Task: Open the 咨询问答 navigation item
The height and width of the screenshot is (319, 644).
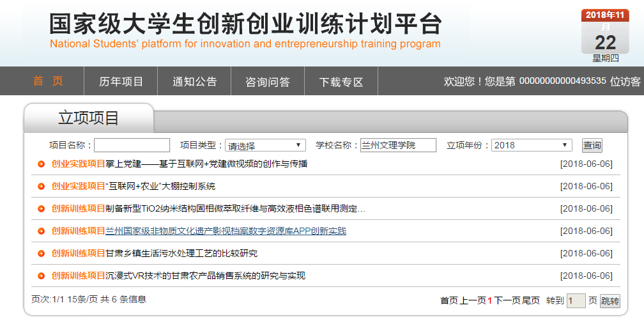Action: pyautogui.click(x=268, y=82)
